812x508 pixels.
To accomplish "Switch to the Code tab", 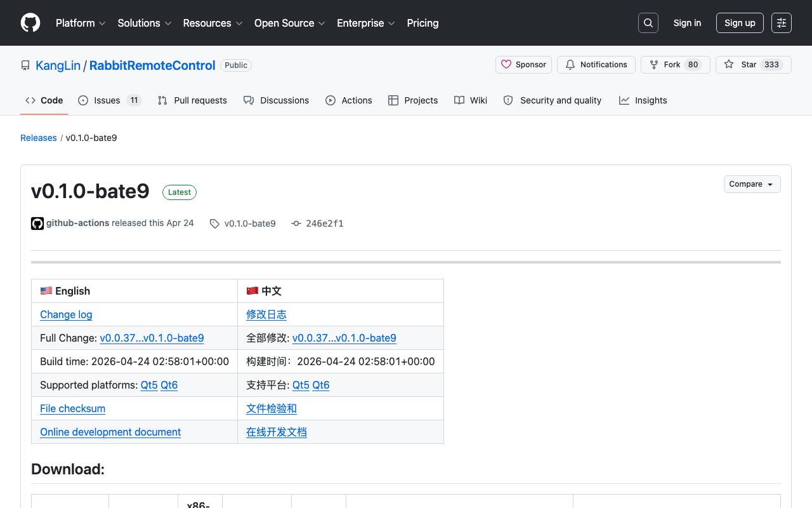I will [x=44, y=100].
